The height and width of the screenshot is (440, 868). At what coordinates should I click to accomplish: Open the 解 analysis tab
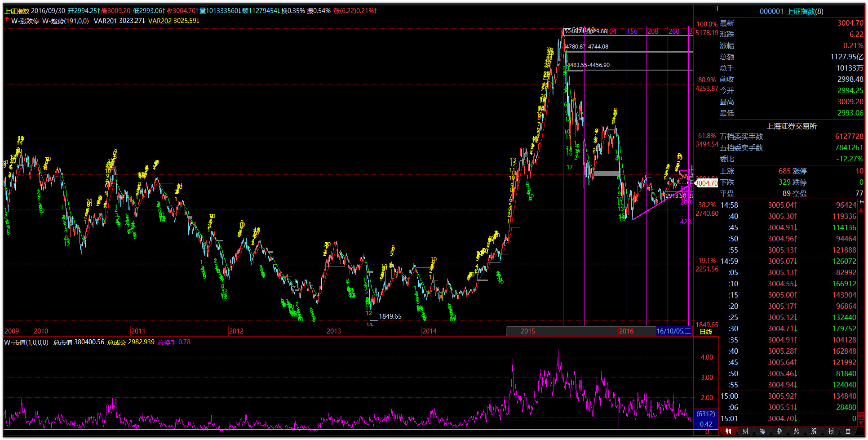click(814, 431)
